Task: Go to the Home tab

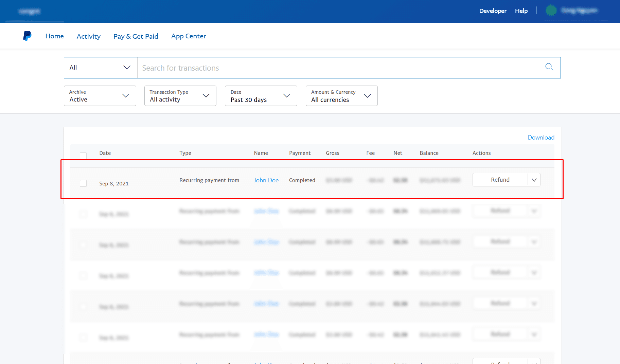Action: coord(54,36)
